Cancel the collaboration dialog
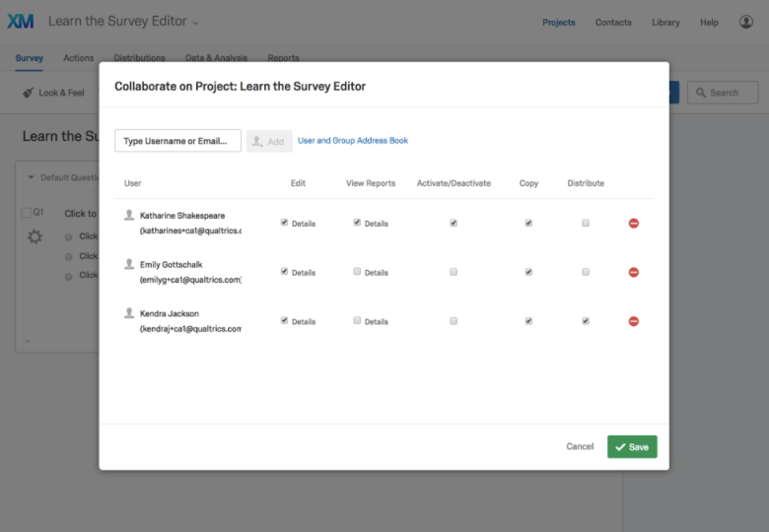The height and width of the screenshot is (532, 769). pyautogui.click(x=580, y=446)
